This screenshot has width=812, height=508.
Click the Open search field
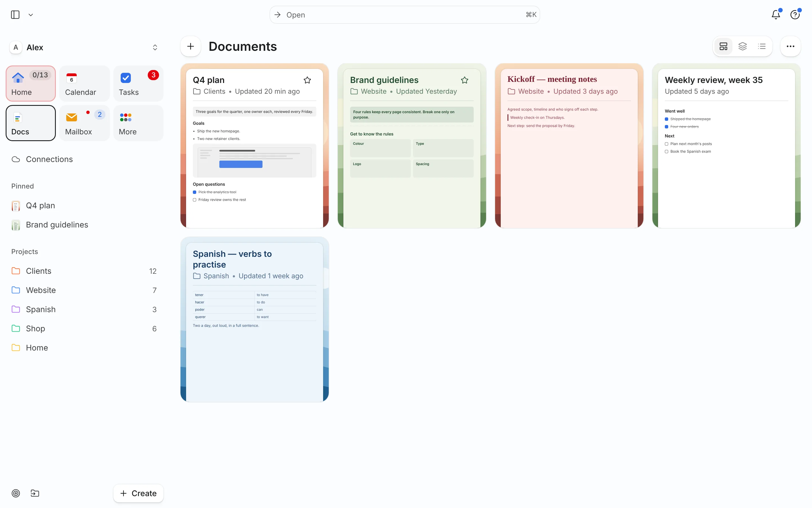(405, 15)
